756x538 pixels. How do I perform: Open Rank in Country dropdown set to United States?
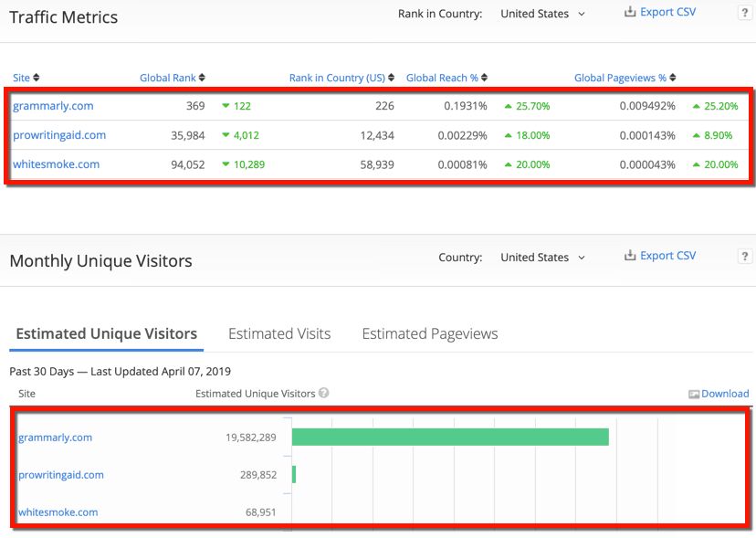[x=542, y=14]
